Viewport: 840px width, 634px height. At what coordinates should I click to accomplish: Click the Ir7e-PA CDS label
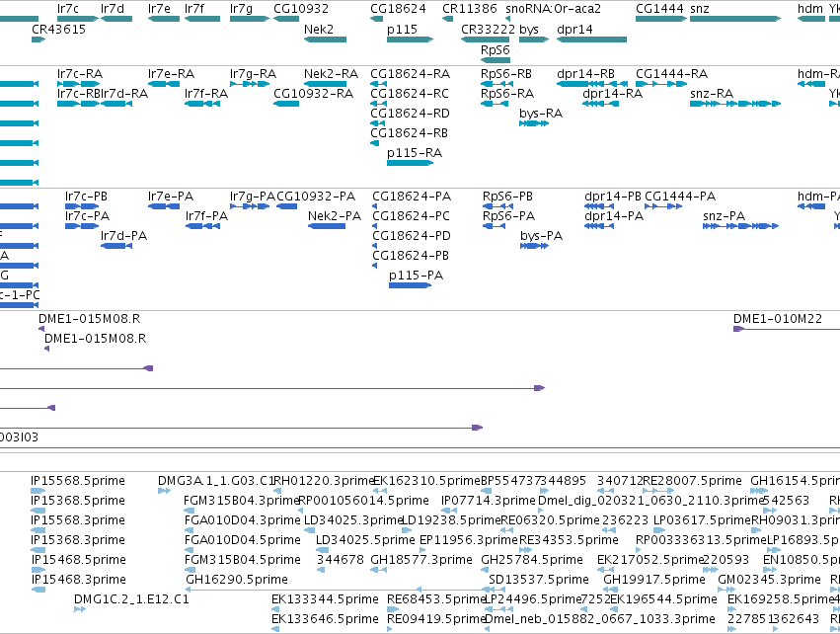point(171,197)
